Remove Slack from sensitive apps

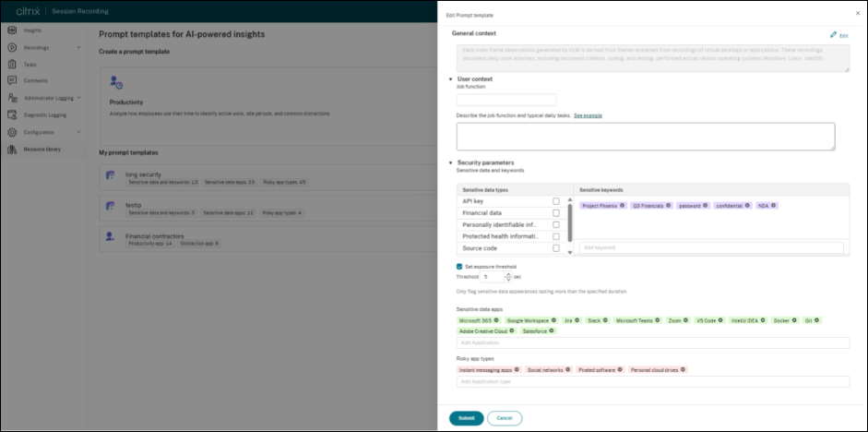pos(605,320)
